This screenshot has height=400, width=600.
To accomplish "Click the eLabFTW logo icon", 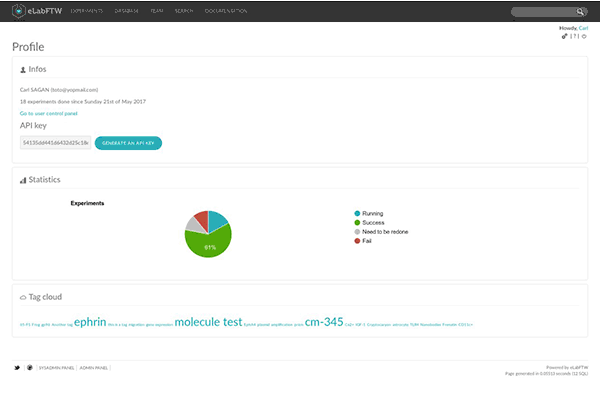I will coord(19,11).
